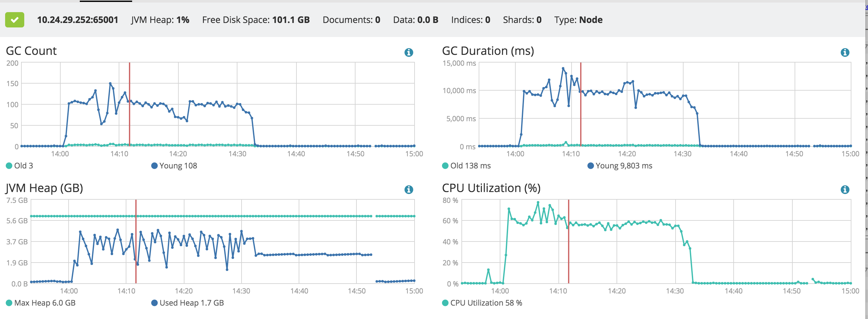Toggle the CPU Utilization 58 % legend

[x=482, y=303]
